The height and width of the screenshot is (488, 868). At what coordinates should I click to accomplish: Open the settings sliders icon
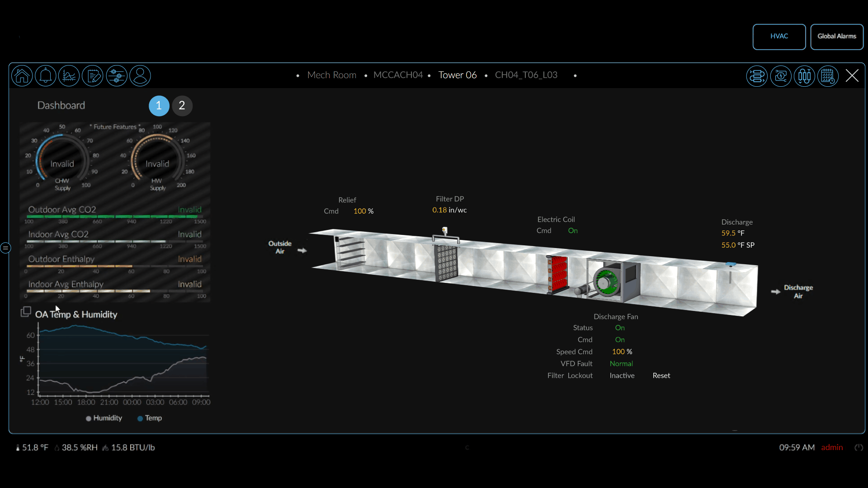[117, 75]
